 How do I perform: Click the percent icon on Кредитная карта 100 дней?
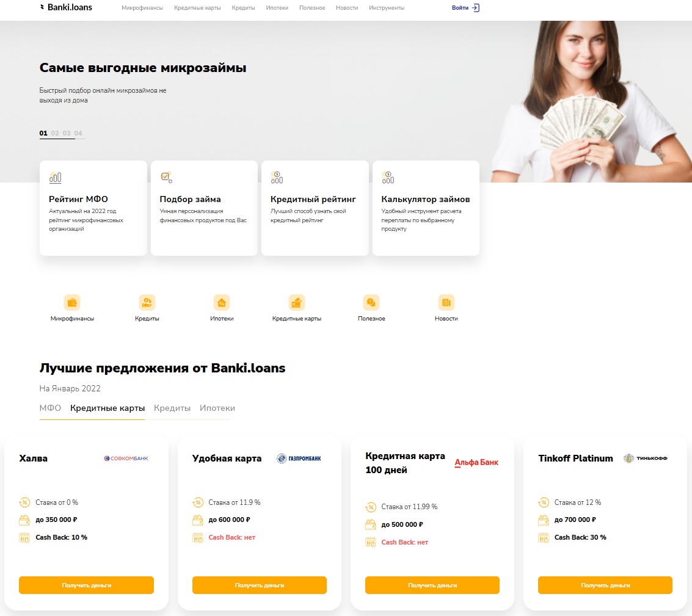pyautogui.click(x=370, y=507)
